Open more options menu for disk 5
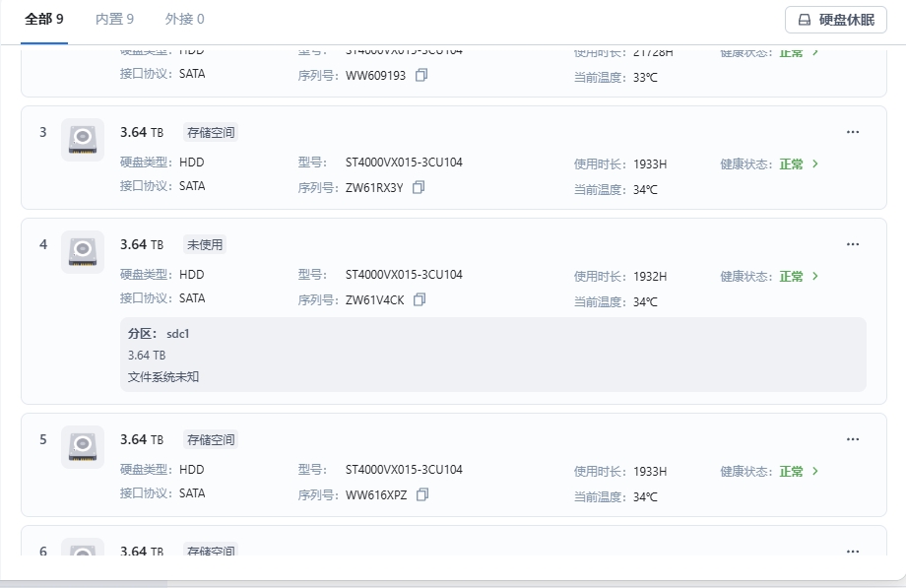The width and height of the screenshot is (906, 588). (852, 439)
